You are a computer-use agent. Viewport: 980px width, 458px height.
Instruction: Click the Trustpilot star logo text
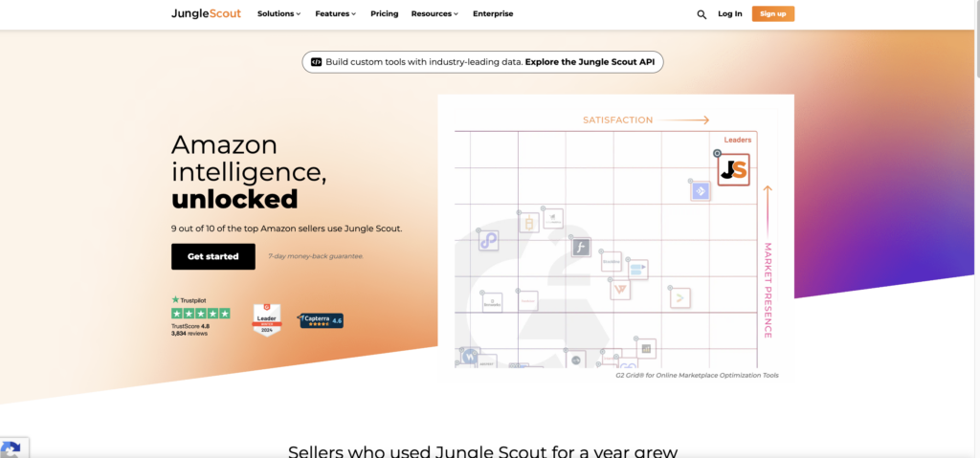(x=189, y=300)
